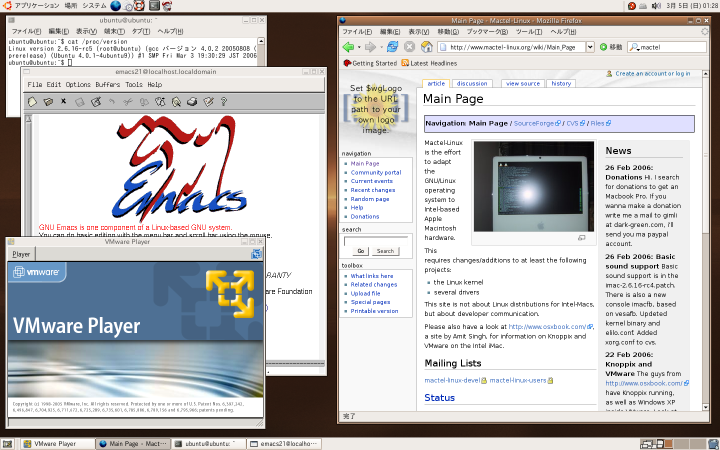
Task: Launch web browser from the top panel globe icon
Action: click(116, 6)
